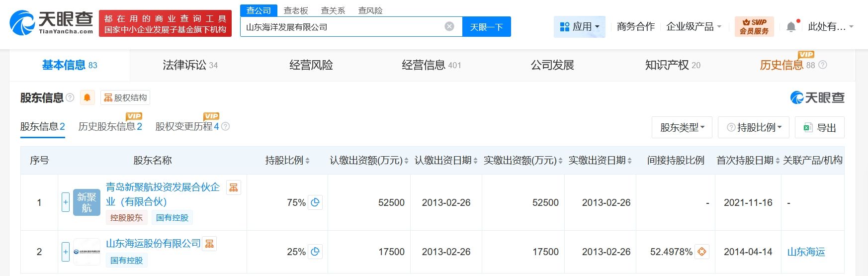
Task: Click help icon beside 历史信息 count
Action: click(823, 65)
